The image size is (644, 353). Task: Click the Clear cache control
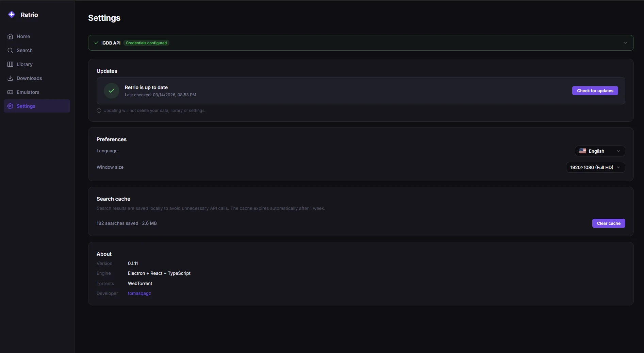[608, 223]
